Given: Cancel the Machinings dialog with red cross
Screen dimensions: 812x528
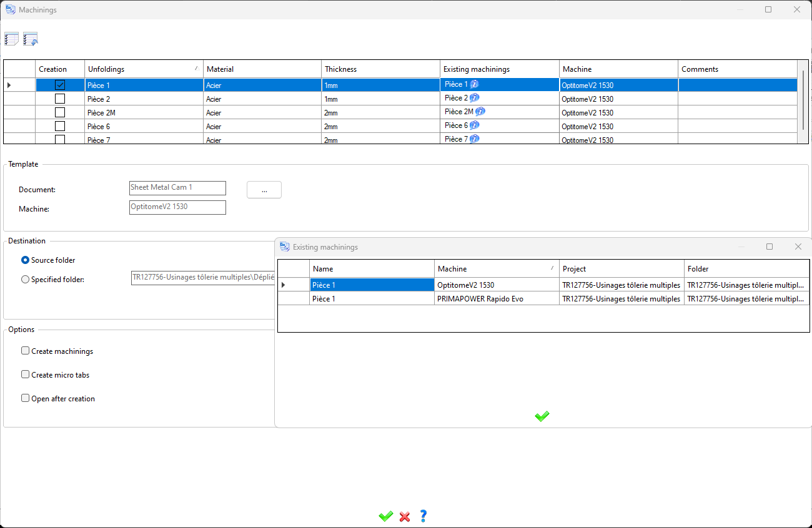Looking at the screenshot, I should (405, 516).
